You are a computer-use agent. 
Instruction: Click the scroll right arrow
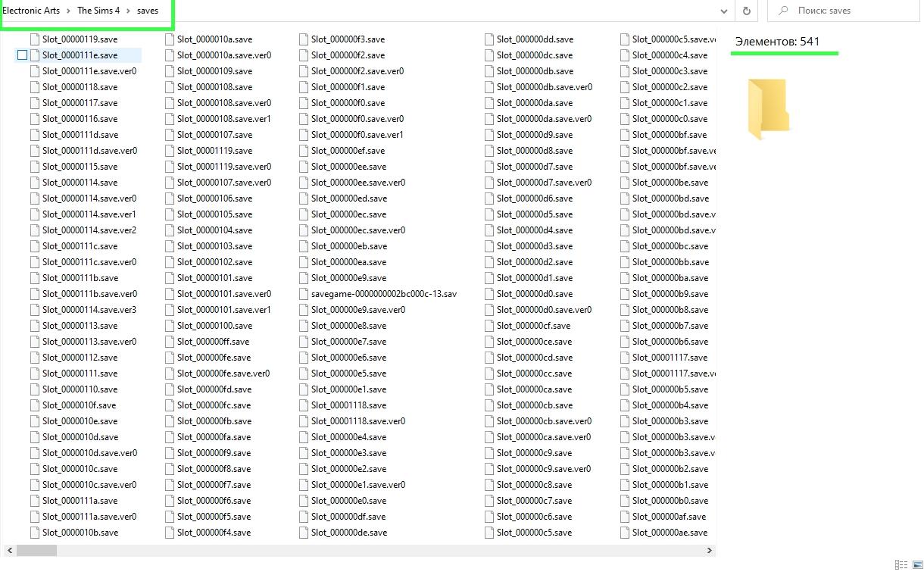pyautogui.click(x=710, y=550)
